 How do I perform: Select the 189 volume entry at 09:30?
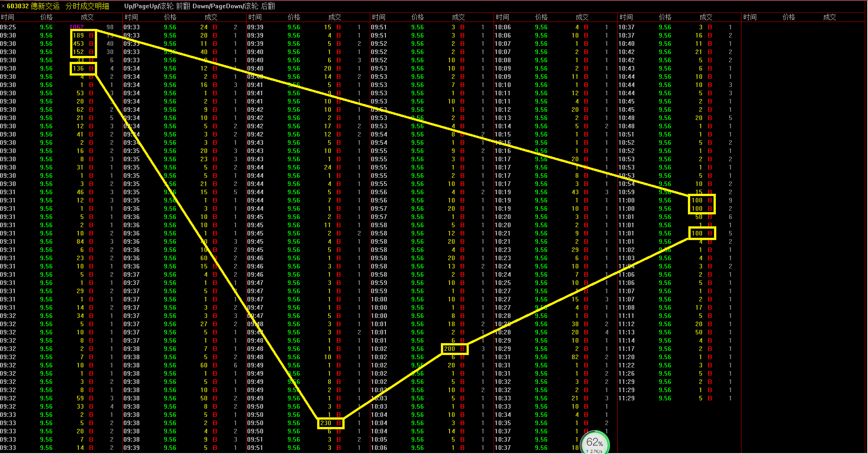pyautogui.click(x=78, y=35)
